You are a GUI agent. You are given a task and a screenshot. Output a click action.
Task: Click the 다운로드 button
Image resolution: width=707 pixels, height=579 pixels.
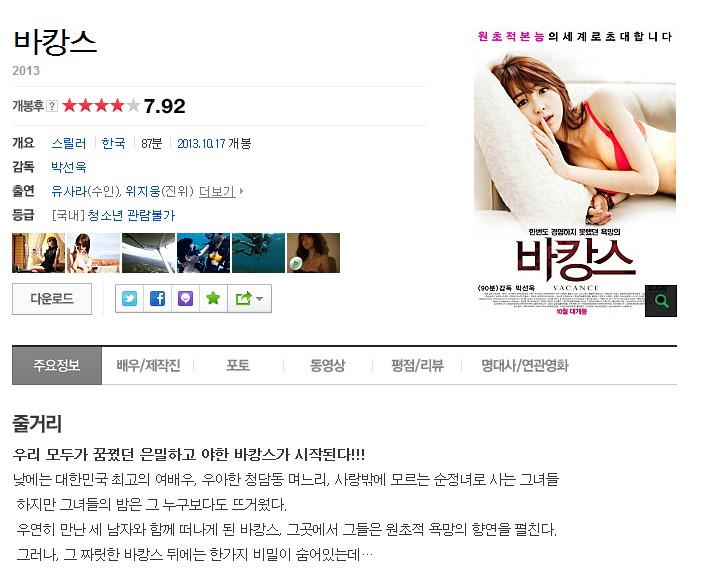tap(52, 299)
